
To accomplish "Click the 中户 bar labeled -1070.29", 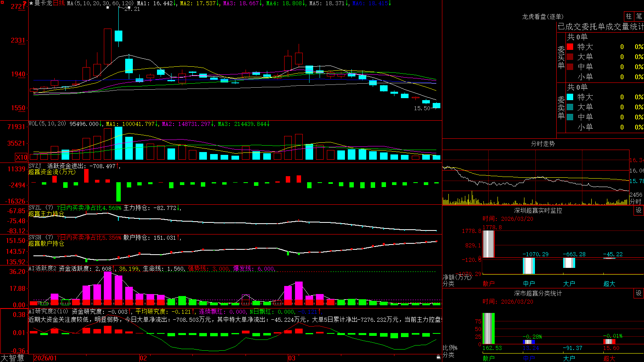I will (529, 265).
